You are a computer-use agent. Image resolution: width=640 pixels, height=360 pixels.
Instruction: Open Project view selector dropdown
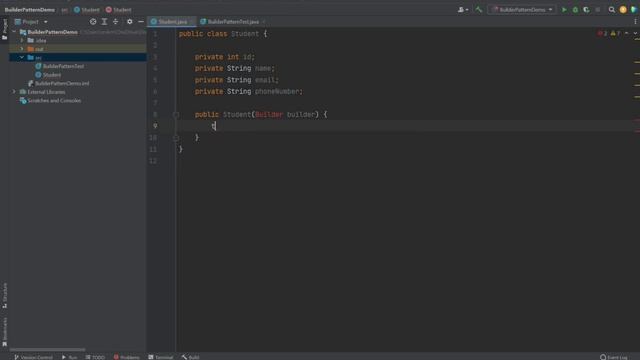pyautogui.click(x=31, y=22)
